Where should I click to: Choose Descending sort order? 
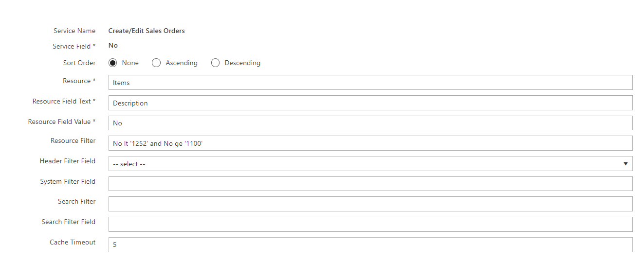click(x=215, y=63)
